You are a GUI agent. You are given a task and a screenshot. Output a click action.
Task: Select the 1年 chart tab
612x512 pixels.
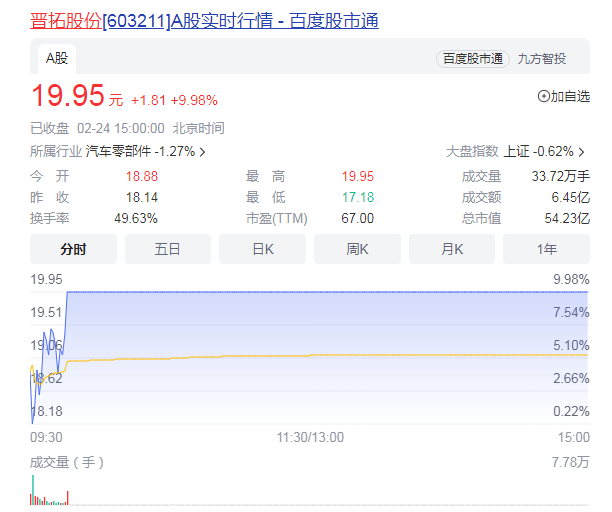(546, 249)
